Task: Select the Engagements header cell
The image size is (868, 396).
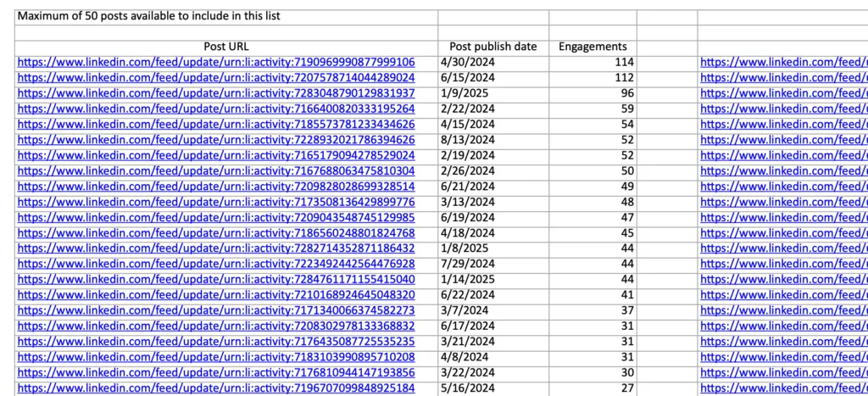Action: point(593,47)
